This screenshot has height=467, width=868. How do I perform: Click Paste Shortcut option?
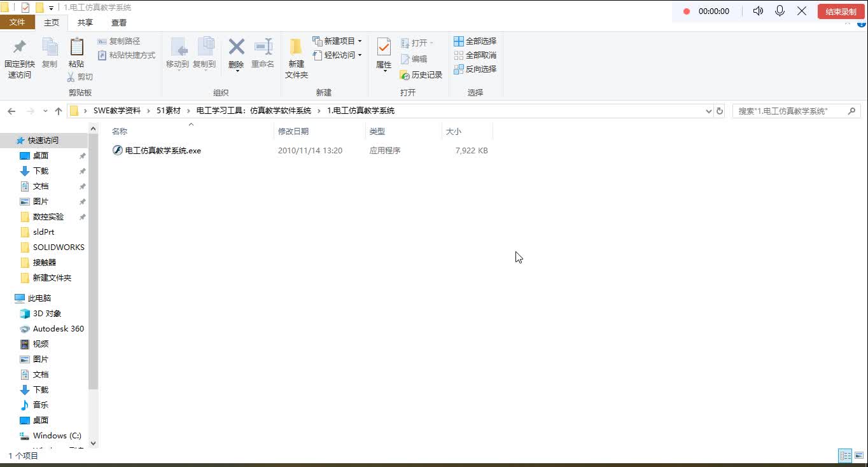tap(127, 55)
